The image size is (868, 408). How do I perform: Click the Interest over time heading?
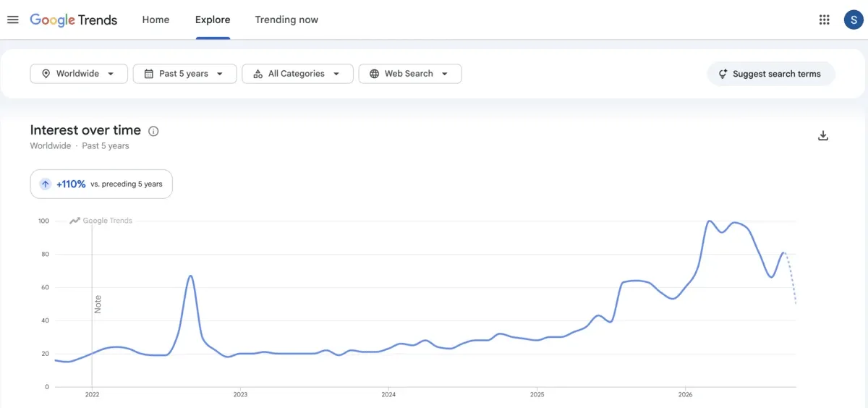pos(85,130)
